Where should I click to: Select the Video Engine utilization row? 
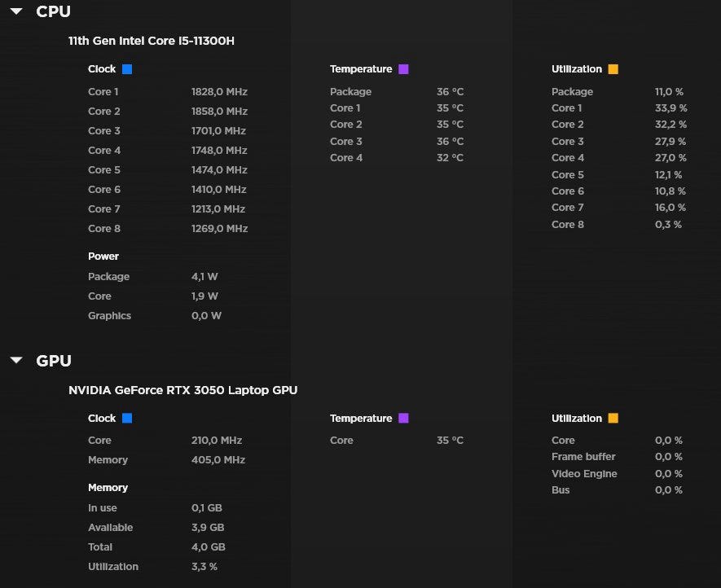pos(617,473)
